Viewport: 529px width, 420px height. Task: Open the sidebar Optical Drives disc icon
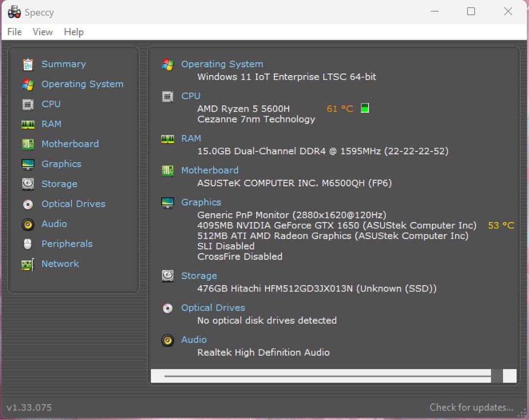[x=27, y=204]
